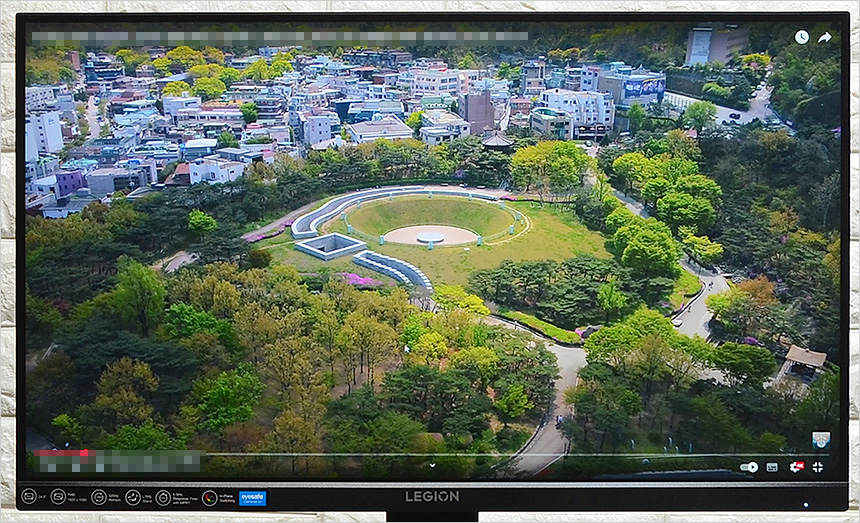Exit fullscreen using the collapse-arrows icon
This screenshot has height=523, width=860.
(818, 467)
